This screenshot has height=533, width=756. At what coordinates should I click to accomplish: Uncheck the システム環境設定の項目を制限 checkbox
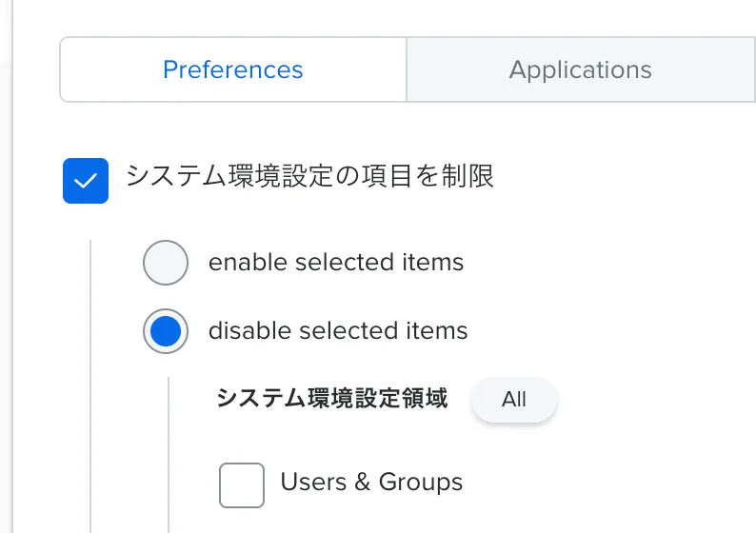pos(86,181)
